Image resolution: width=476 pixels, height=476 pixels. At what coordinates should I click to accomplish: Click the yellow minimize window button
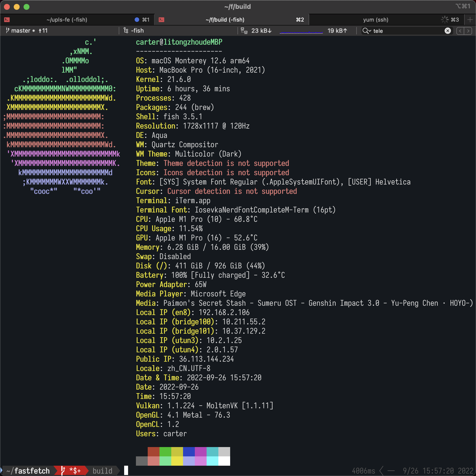click(x=16, y=7)
